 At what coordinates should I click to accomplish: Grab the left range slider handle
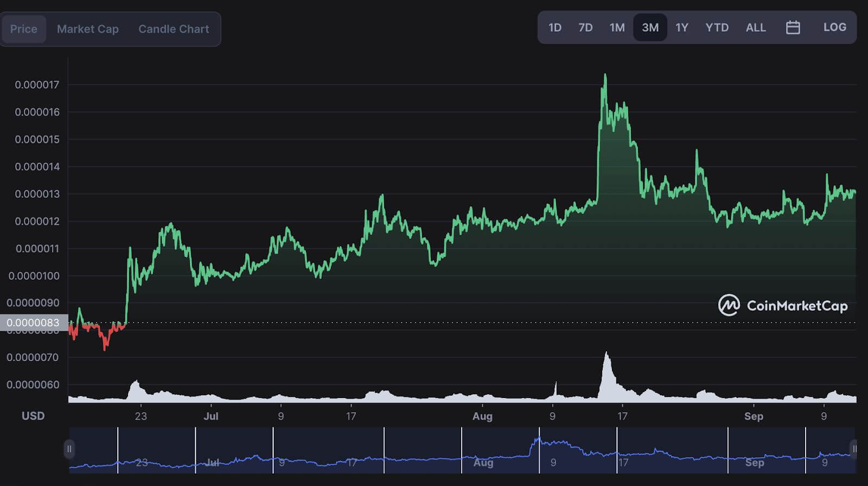click(69, 449)
